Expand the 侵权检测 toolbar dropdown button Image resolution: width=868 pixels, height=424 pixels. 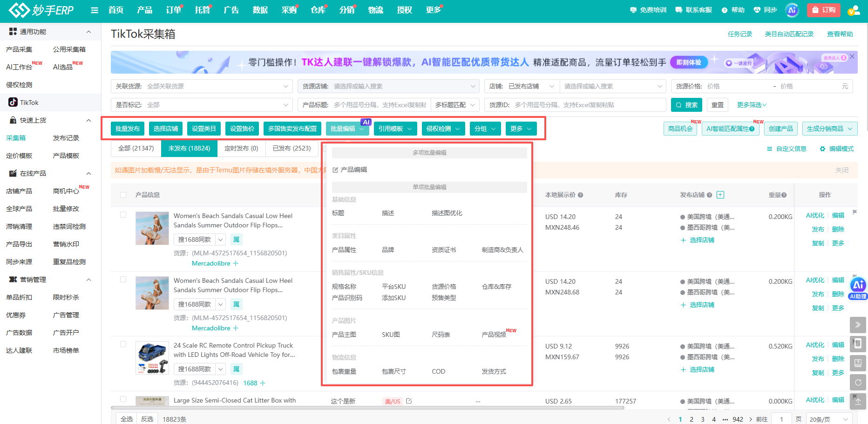(x=443, y=129)
